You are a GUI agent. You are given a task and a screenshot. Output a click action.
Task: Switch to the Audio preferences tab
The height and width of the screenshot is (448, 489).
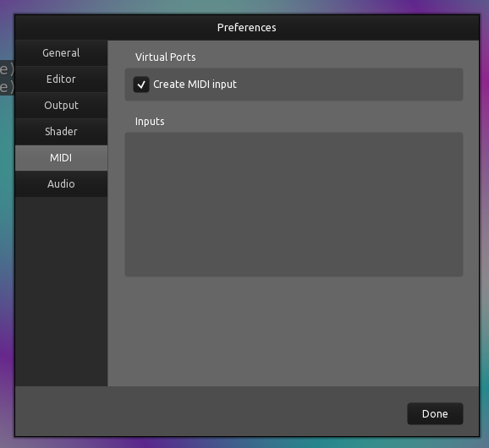click(61, 183)
